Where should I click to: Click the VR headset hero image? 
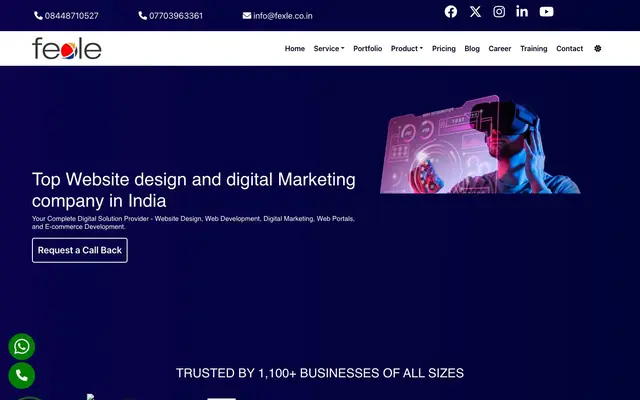(x=480, y=144)
